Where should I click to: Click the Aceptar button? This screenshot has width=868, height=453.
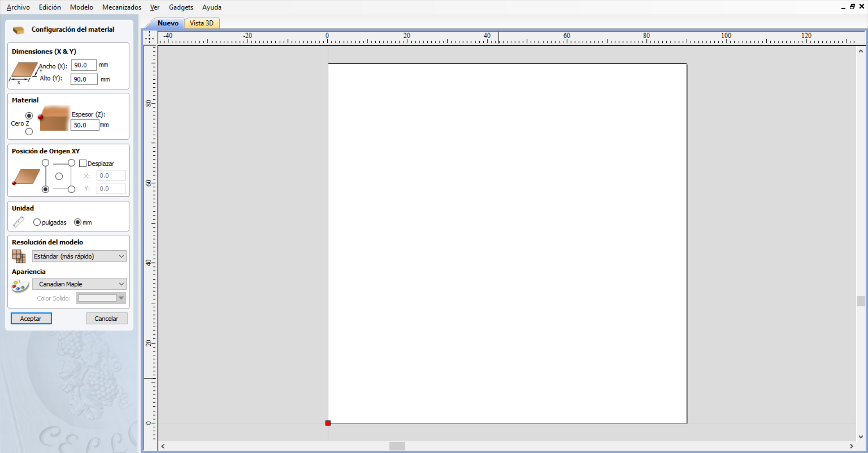(31, 319)
